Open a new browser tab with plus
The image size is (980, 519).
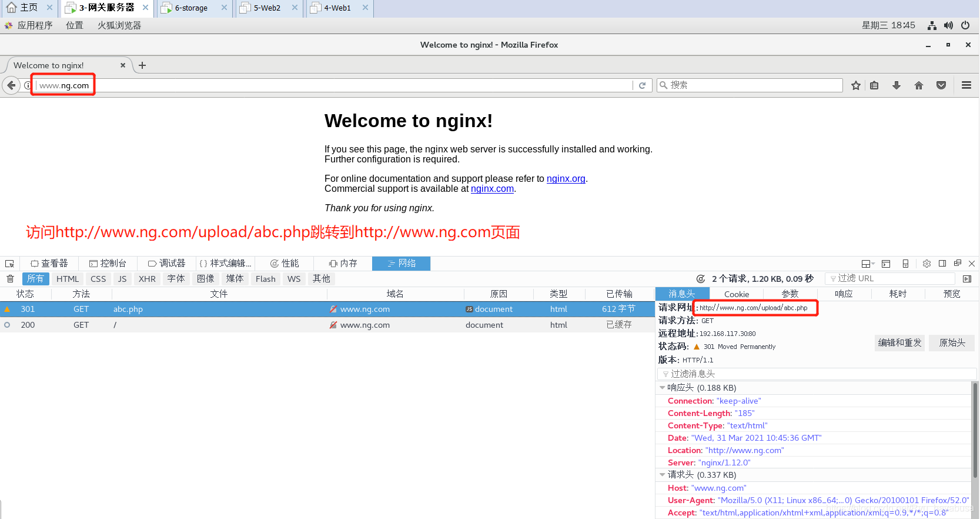pyautogui.click(x=142, y=65)
